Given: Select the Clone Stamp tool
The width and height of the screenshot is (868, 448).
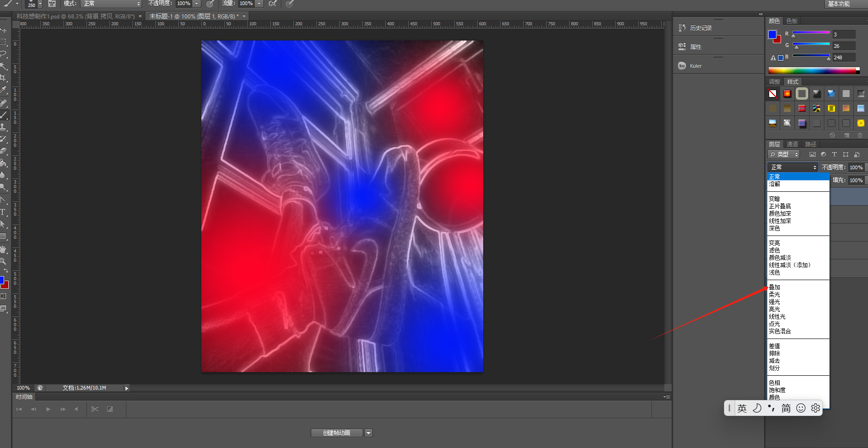Looking at the screenshot, I should (4, 127).
